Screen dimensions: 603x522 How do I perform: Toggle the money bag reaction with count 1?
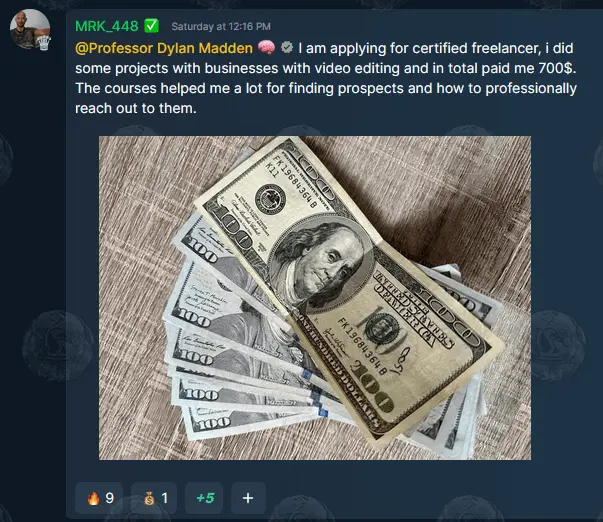[154, 498]
